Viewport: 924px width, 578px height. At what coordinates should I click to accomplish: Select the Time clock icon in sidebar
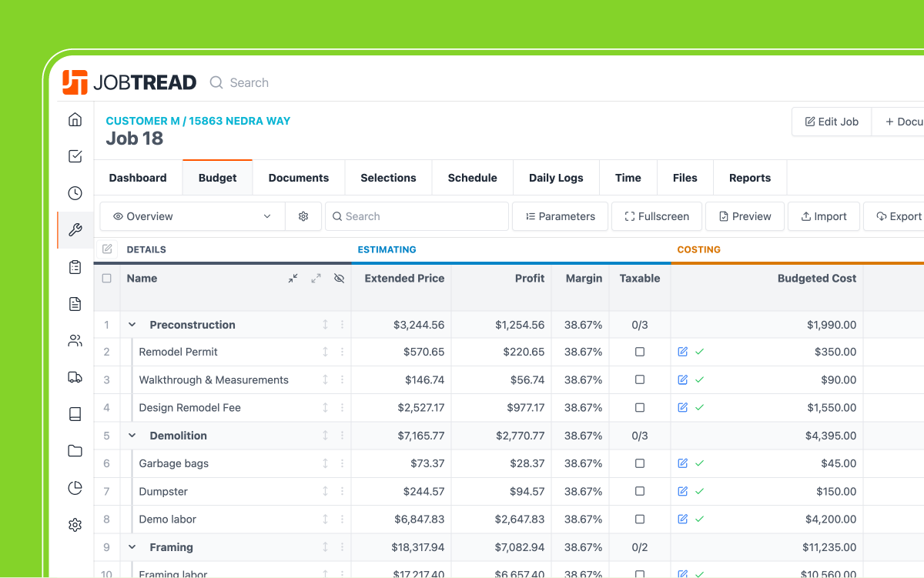(x=75, y=192)
